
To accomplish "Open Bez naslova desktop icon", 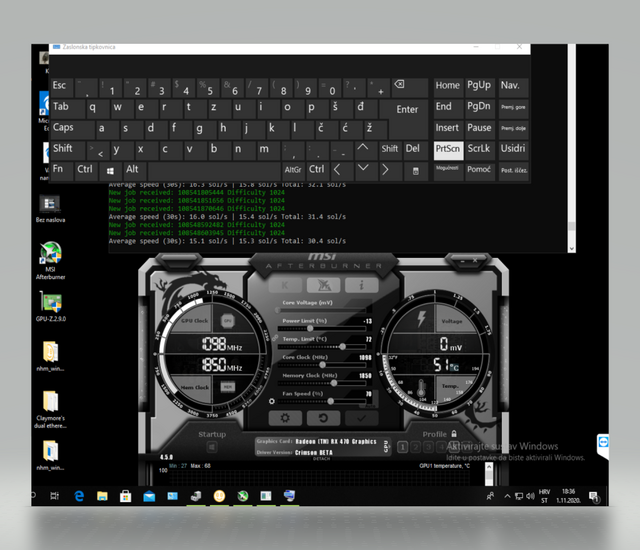I will pyautogui.click(x=50, y=209).
